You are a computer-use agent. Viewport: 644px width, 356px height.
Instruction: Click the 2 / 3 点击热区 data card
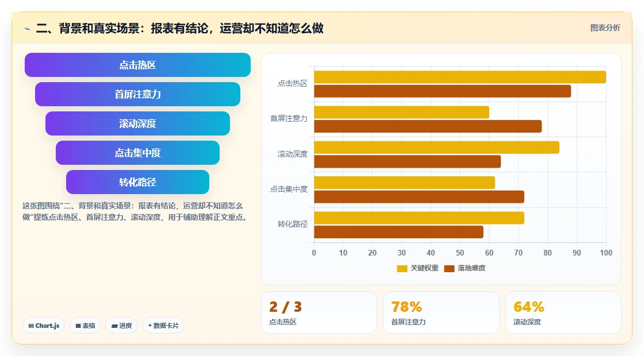319,312
